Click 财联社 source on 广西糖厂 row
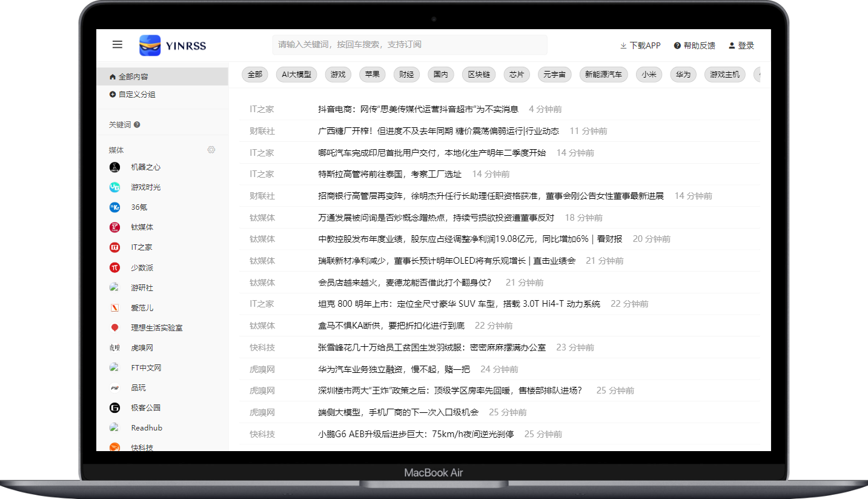This screenshot has height=499, width=868. pyautogui.click(x=262, y=131)
